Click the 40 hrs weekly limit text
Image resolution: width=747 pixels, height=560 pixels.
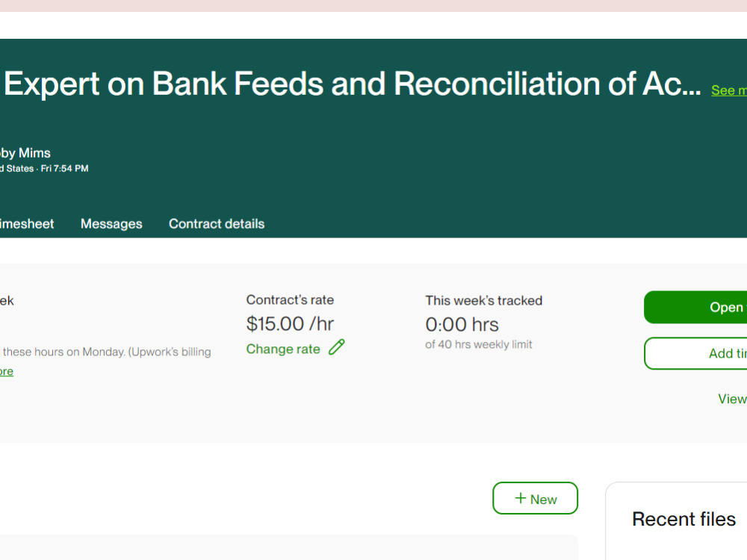[479, 344]
